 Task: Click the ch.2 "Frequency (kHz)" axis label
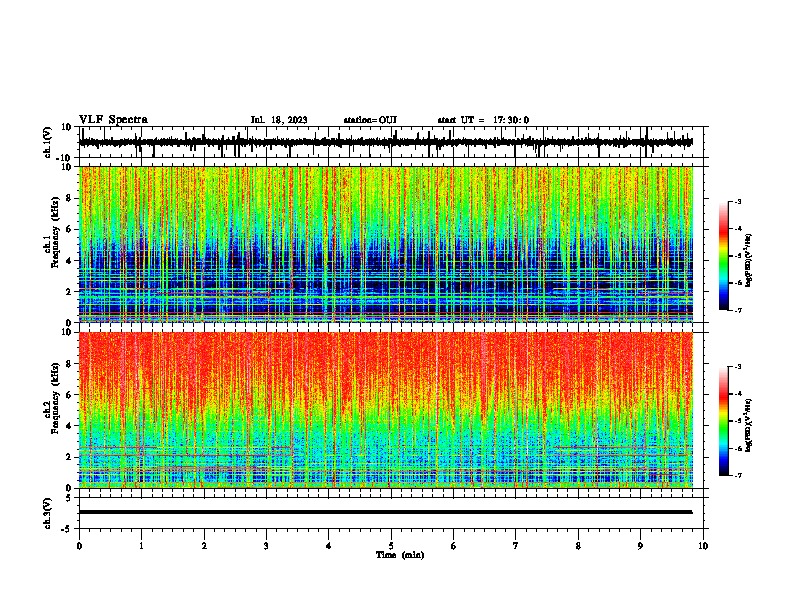click(x=55, y=398)
